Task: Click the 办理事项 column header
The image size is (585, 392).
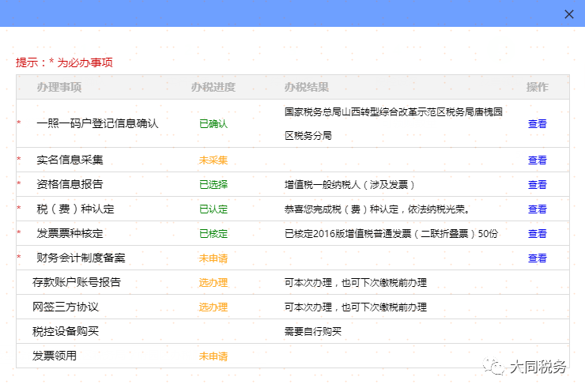Action: [x=59, y=87]
